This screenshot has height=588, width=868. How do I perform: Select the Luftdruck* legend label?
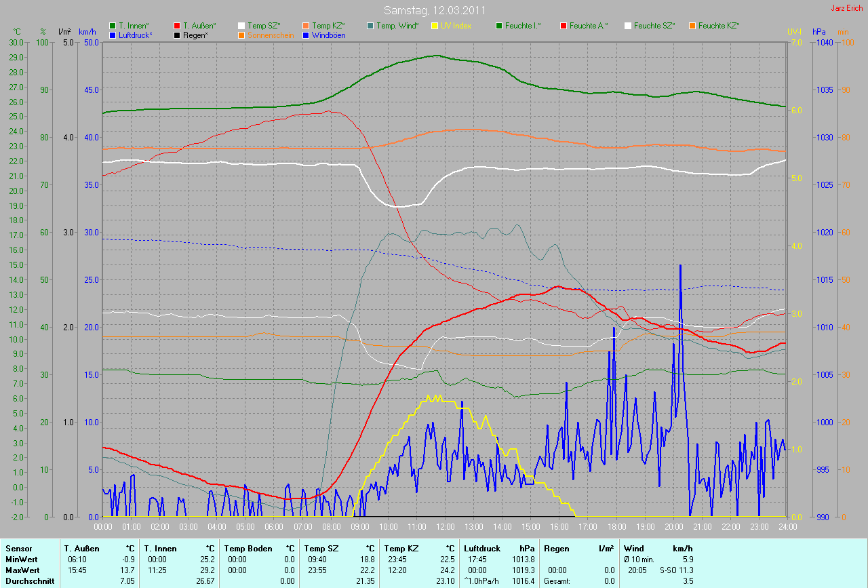136,35
